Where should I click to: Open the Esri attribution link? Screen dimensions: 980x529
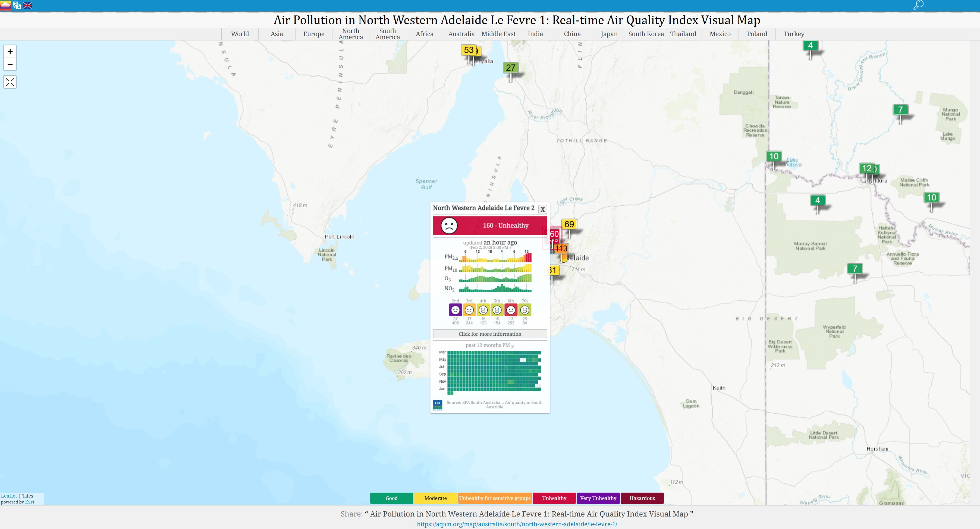pos(29,502)
